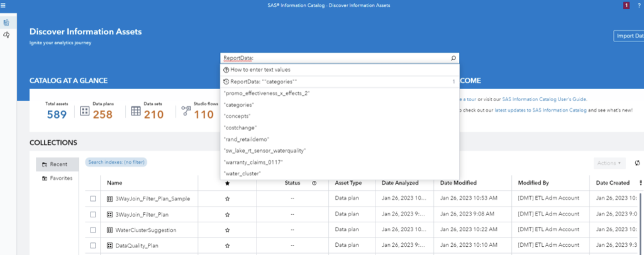Click the Status column help icon

coord(314,183)
